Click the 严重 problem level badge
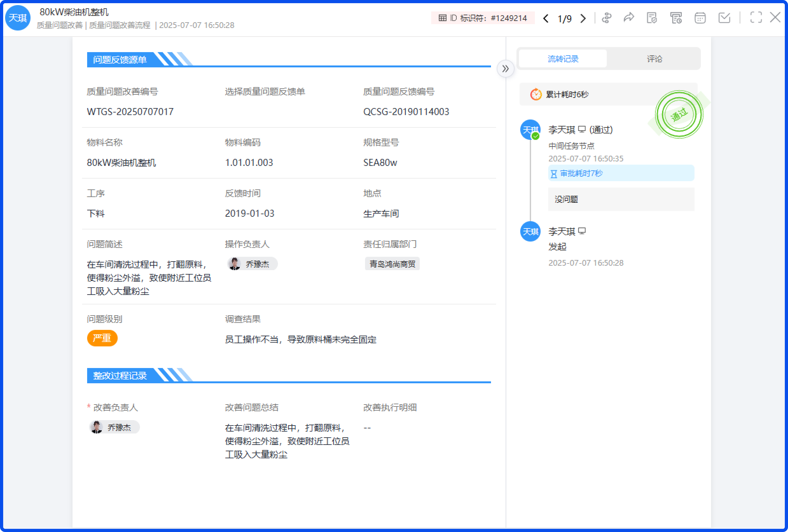Screen dimensions: 788x532 [102, 338]
